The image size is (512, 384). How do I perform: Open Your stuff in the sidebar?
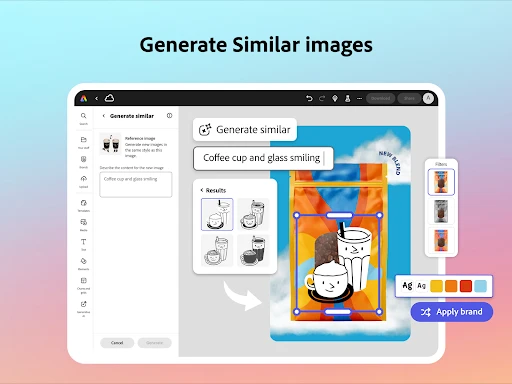point(83,142)
